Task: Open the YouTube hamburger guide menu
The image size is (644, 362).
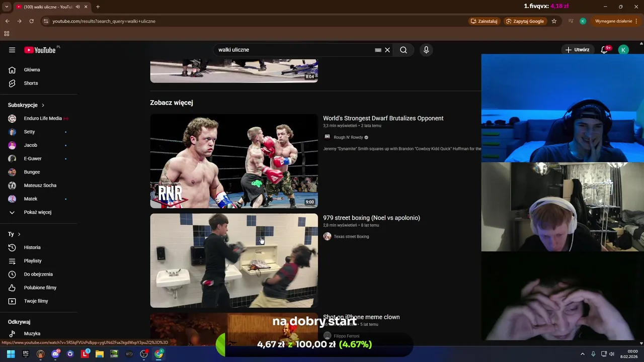Action: point(12,50)
